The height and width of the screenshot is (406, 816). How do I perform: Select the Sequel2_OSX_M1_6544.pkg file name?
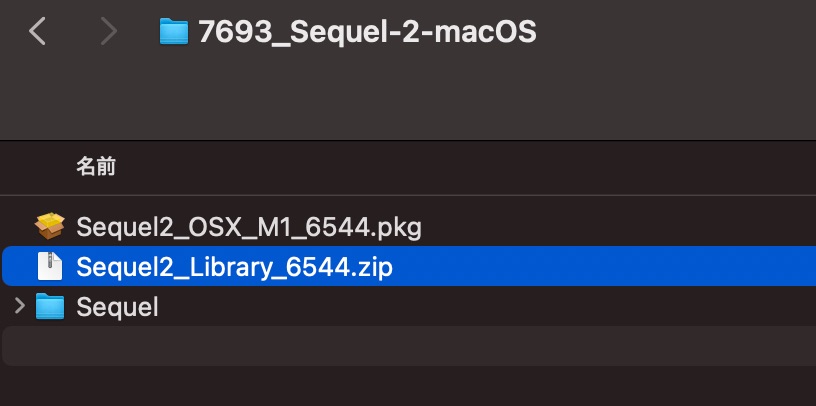248,227
